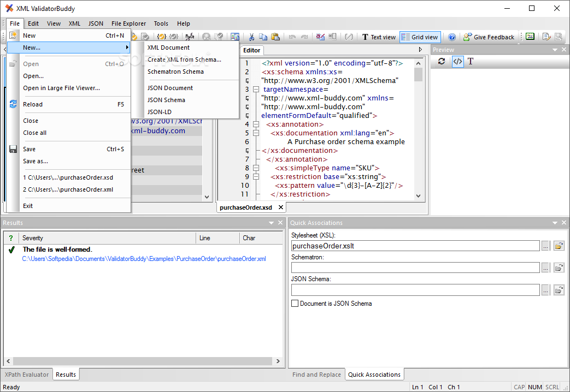
Task: Collapse the xs:simpleType fold at line 8
Action: (x=256, y=168)
